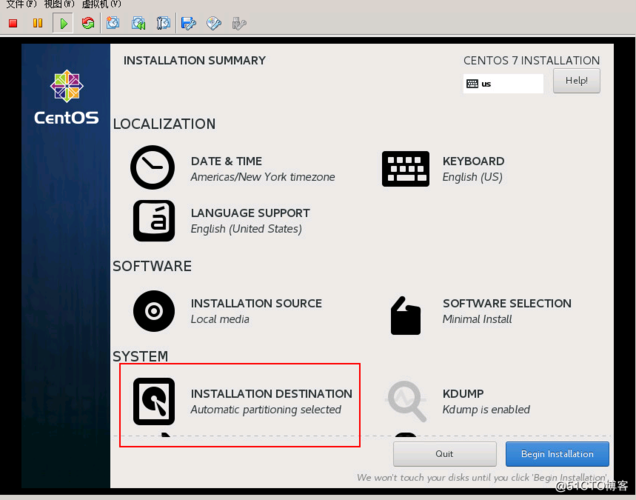Click the Kdump magnifier icon
This screenshot has width=636, height=500.
[407, 401]
